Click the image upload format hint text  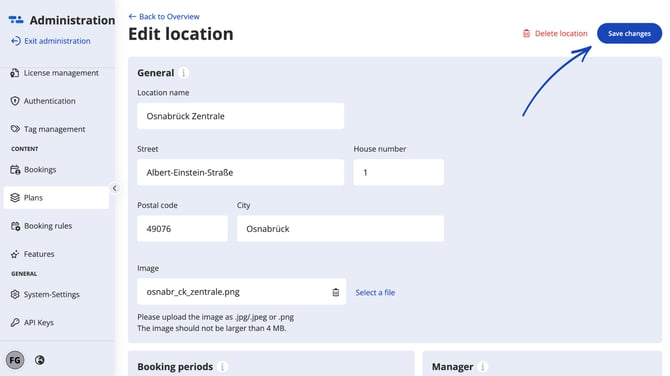[215, 317]
